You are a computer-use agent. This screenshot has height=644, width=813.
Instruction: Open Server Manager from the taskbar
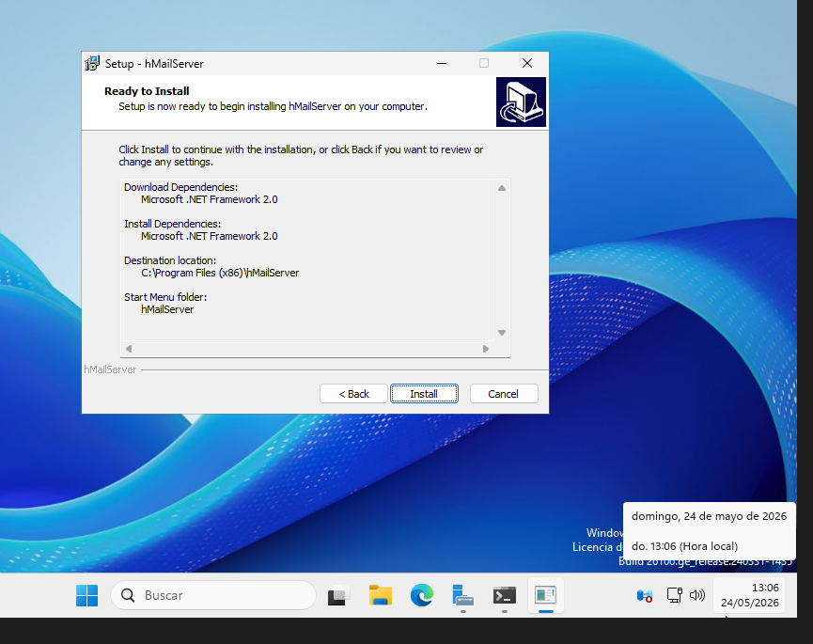(x=462, y=595)
